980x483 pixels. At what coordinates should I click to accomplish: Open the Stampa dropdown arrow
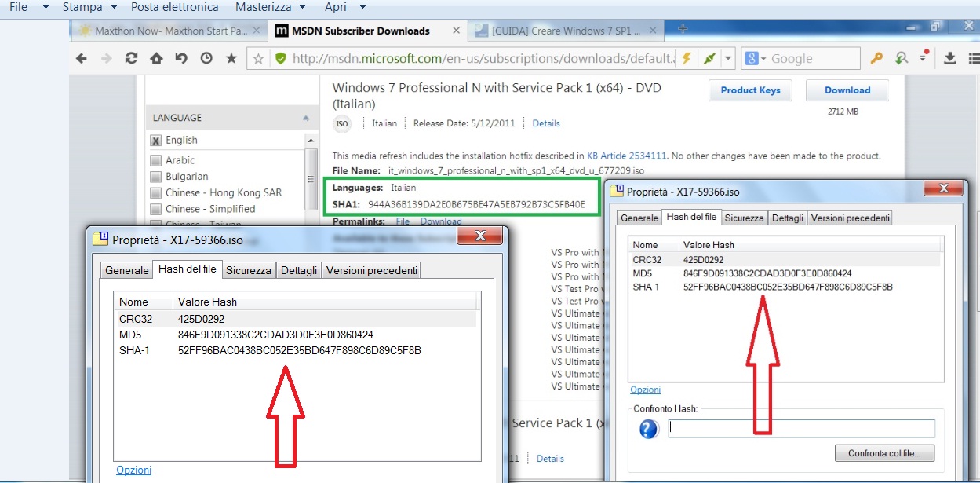[x=115, y=7]
